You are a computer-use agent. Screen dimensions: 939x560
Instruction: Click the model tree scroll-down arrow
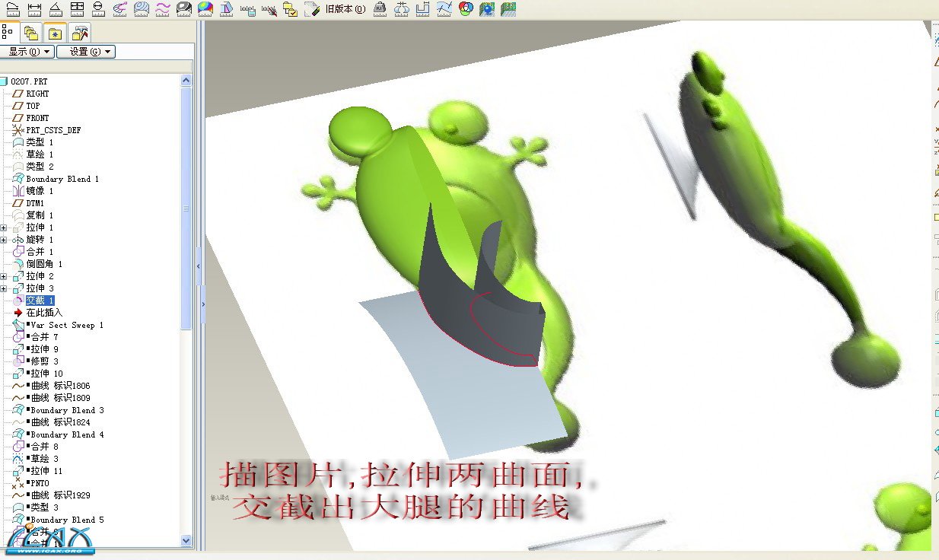point(186,540)
